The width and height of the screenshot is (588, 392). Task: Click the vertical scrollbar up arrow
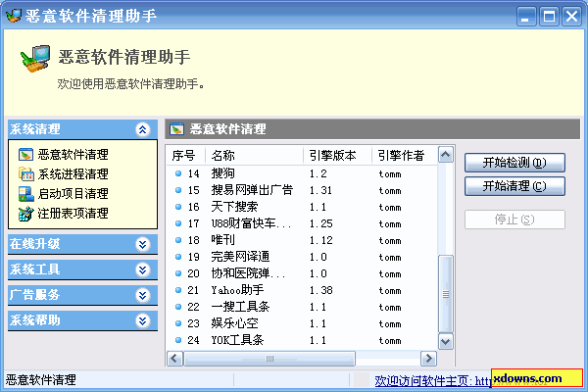[446, 155]
